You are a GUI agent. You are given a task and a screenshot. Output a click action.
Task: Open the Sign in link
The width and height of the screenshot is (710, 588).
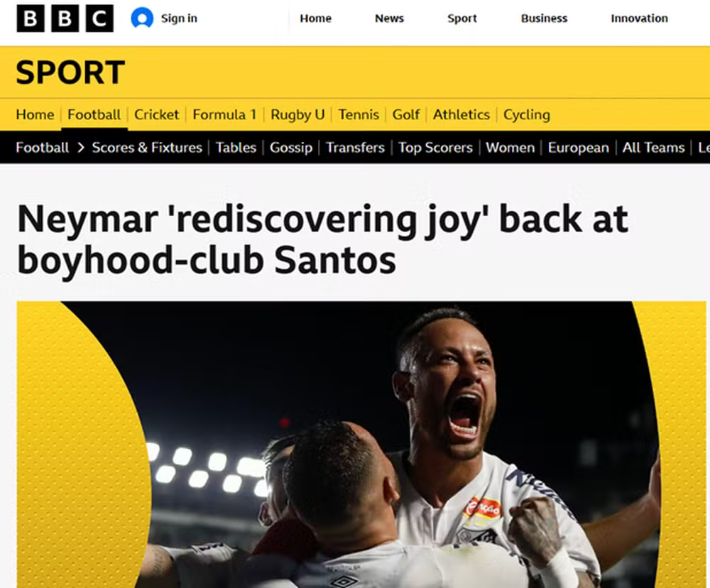(x=179, y=18)
